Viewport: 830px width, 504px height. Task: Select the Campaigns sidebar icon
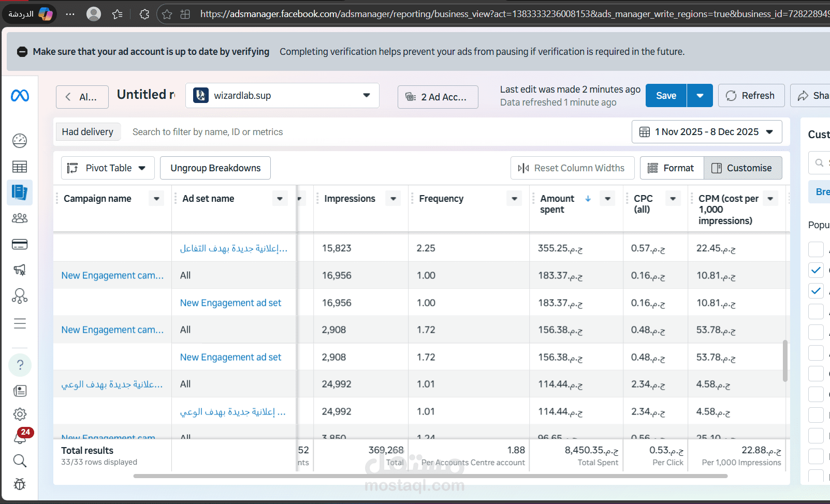[20, 166]
